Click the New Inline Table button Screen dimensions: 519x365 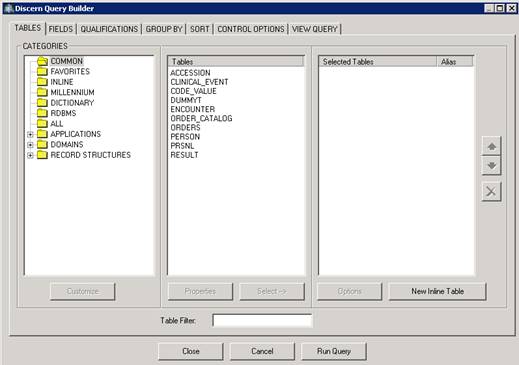point(438,291)
